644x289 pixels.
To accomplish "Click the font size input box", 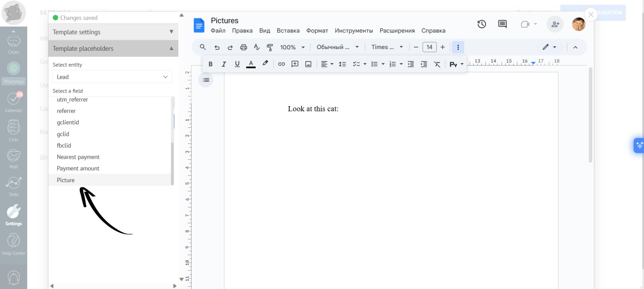I will [x=429, y=47].
